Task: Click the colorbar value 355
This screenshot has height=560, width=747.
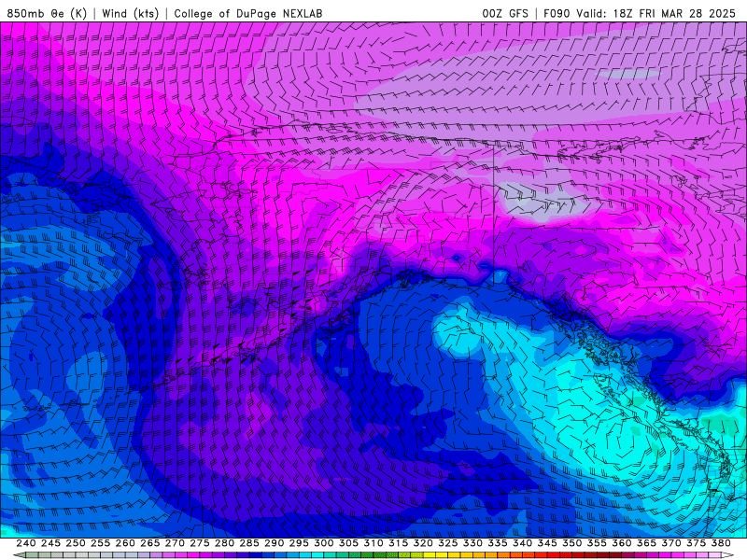Action: pyautogui.click(x=597, y=543)
